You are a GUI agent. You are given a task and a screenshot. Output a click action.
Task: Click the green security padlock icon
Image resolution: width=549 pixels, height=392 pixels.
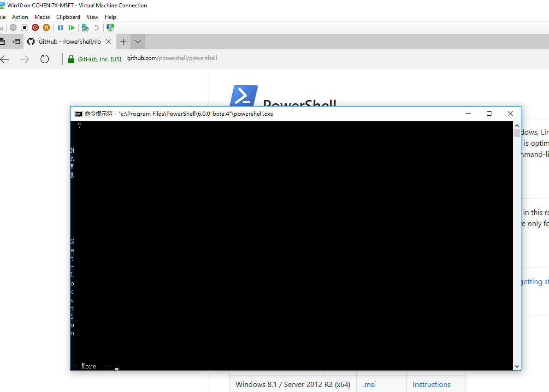click(x=71, y=59)
